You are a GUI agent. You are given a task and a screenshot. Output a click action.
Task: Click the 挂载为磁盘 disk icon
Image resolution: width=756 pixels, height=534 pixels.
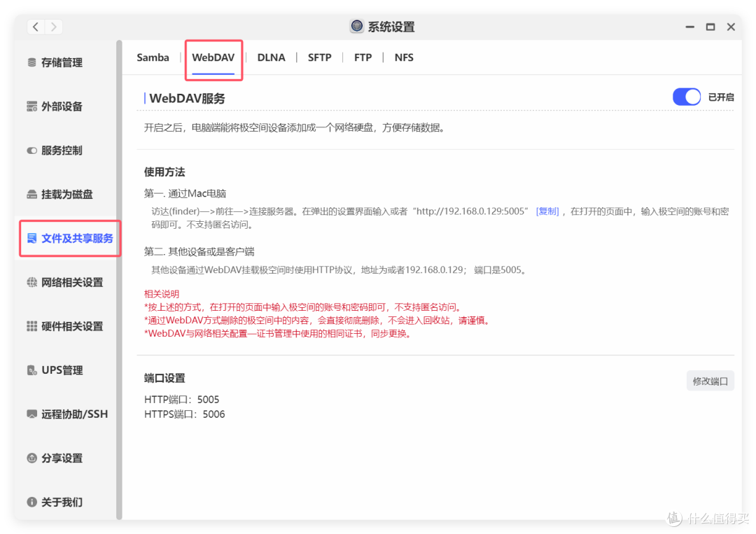click(x=31, y=195)
